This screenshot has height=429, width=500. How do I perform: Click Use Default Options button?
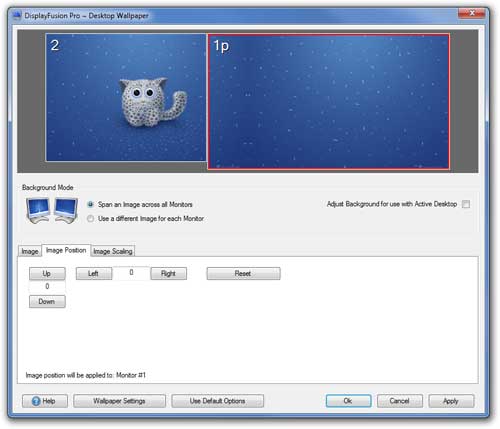[217, 401]
